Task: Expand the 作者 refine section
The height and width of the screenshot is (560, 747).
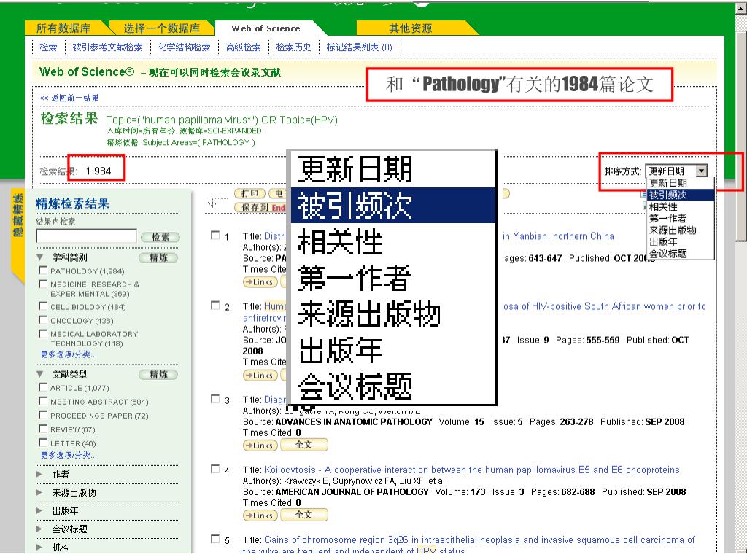Action: coord(39,474)
